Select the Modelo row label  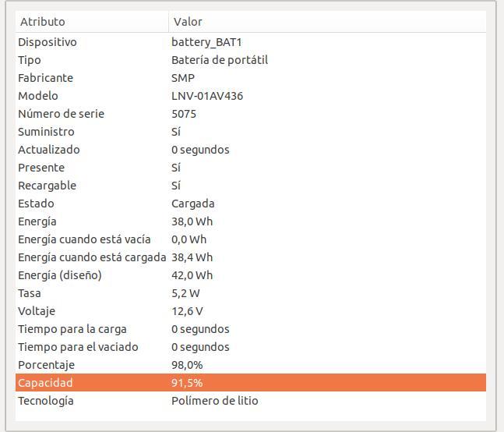click(x=38, y=96)
